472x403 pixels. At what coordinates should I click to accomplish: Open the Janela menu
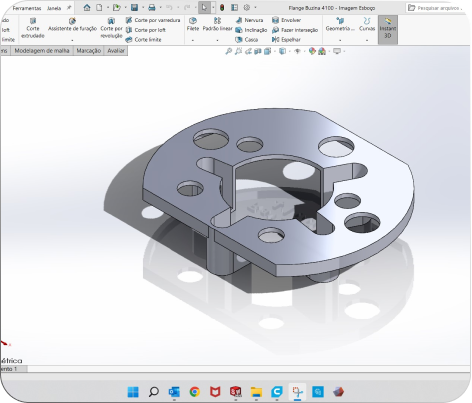(54, 8)
